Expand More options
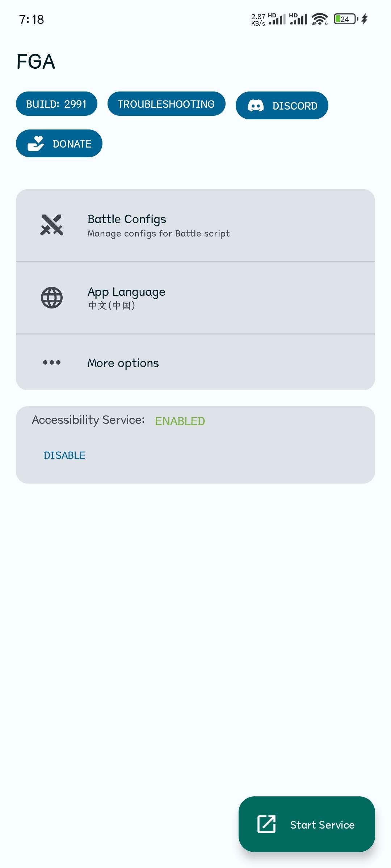 tap(195, 362)
